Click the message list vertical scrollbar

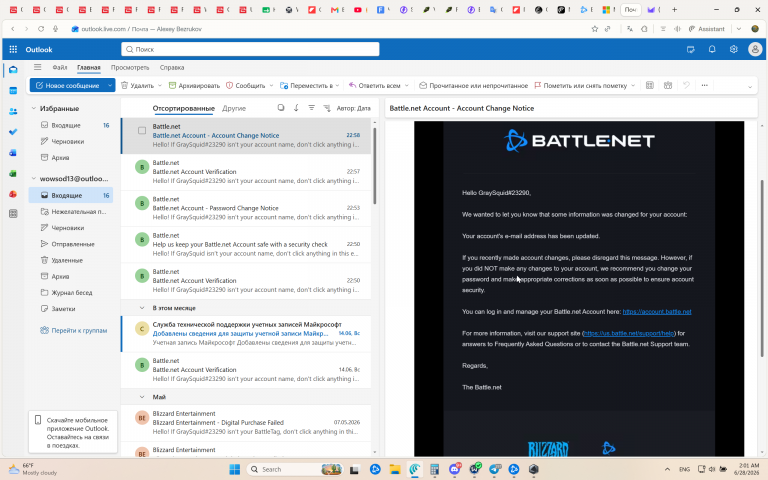coord(375,167)
